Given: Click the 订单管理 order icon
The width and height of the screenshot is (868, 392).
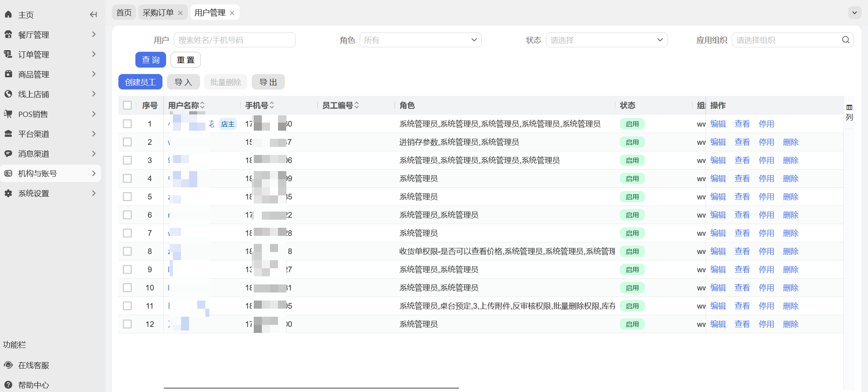Looking at the screenshot, I should [x=8, y=54].
